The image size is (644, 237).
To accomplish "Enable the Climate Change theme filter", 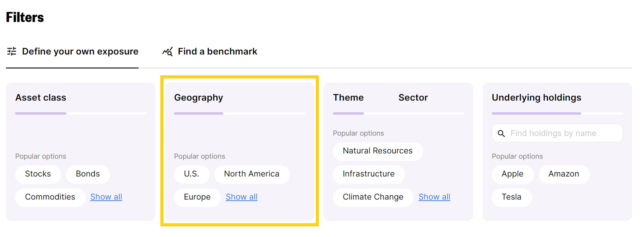I will click(x=373, y=197).
